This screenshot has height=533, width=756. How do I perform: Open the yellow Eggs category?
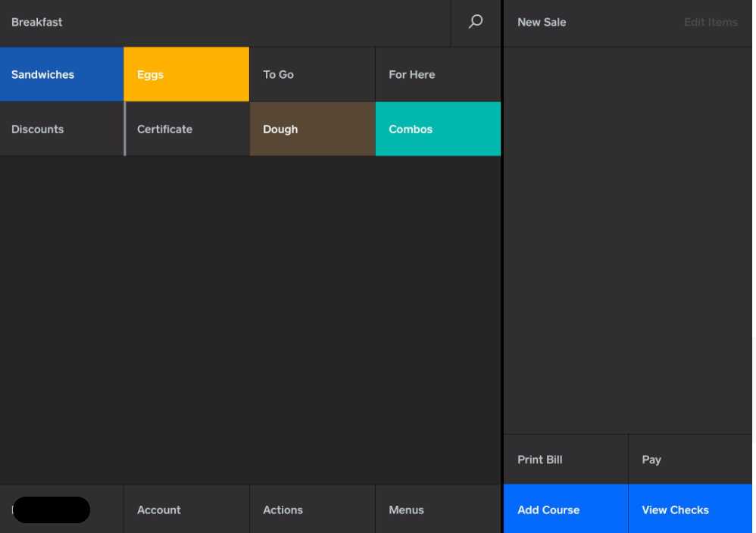tap(186, 74)
